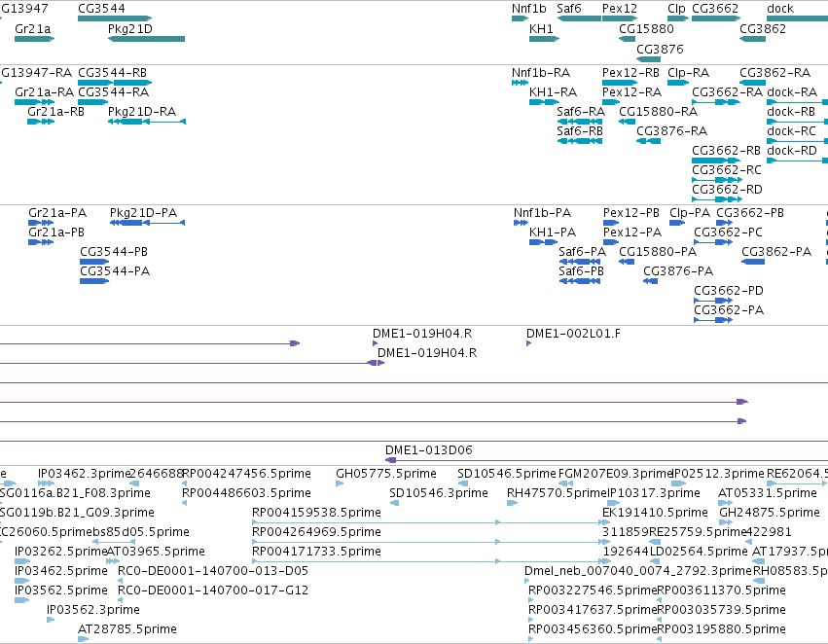
Task: Select the Pex12-PB protein
Action: (x=611, y=223)
